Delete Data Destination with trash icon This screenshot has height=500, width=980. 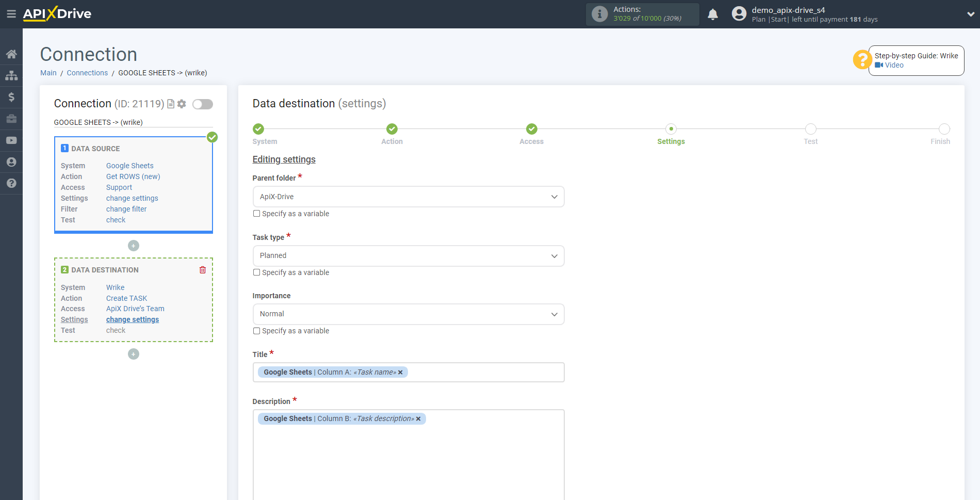tap(203, 270)
